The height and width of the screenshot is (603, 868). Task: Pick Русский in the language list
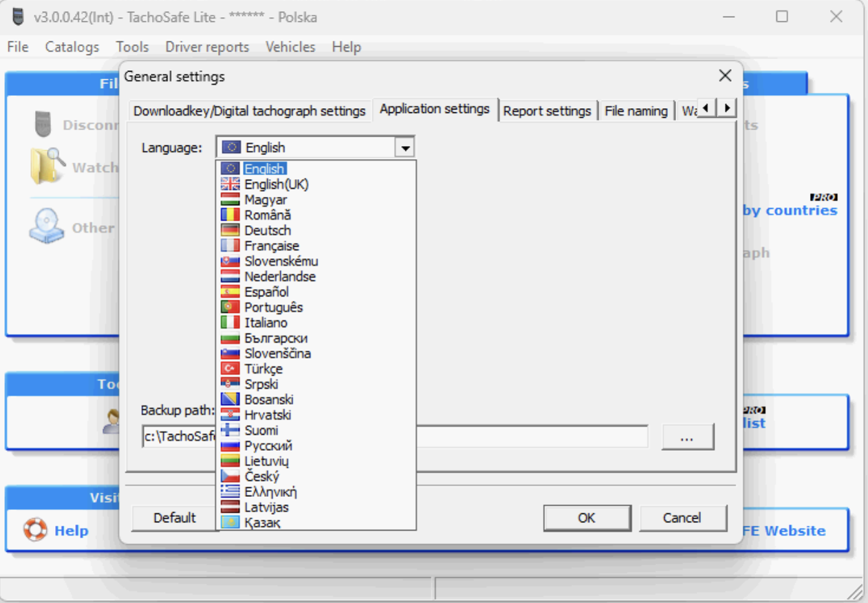click(x=316, y=445)
